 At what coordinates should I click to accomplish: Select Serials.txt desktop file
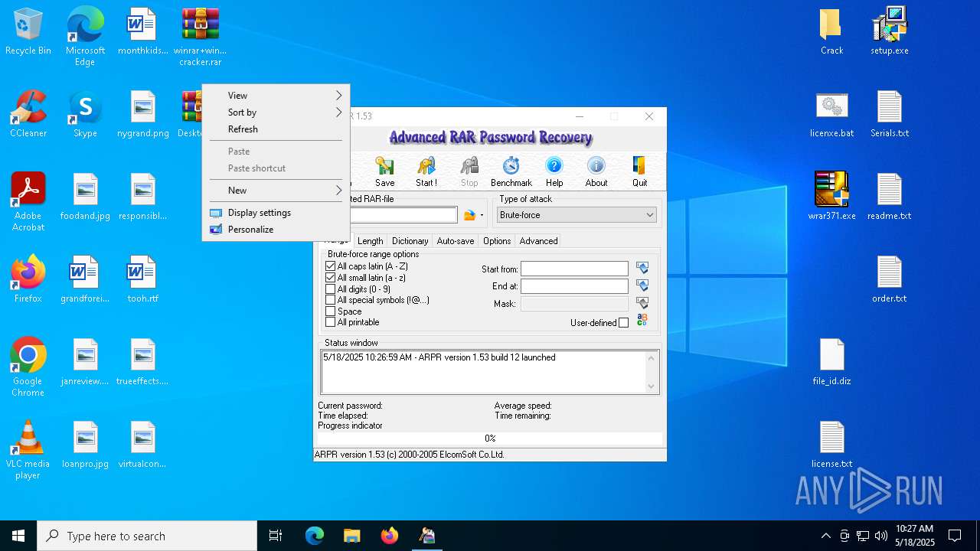(890, 115)
